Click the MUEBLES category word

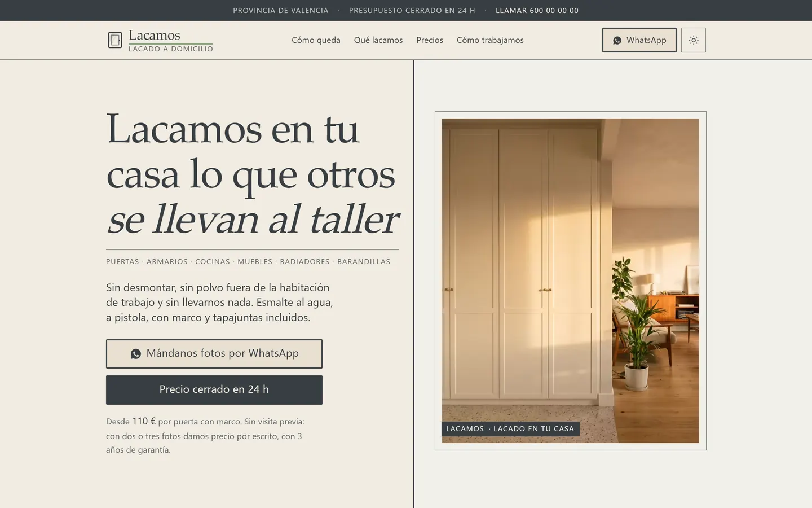[x=255, y=262]
